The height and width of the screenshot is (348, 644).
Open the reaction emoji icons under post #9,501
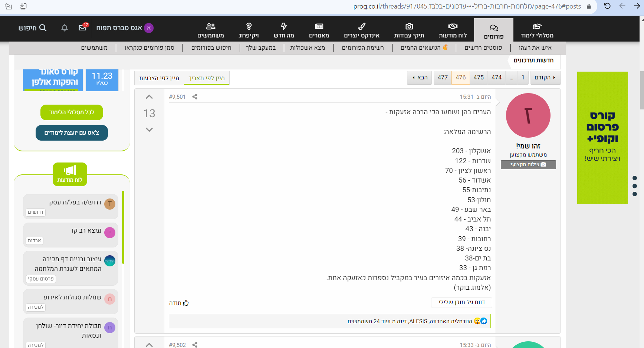[x=480, y=321]
